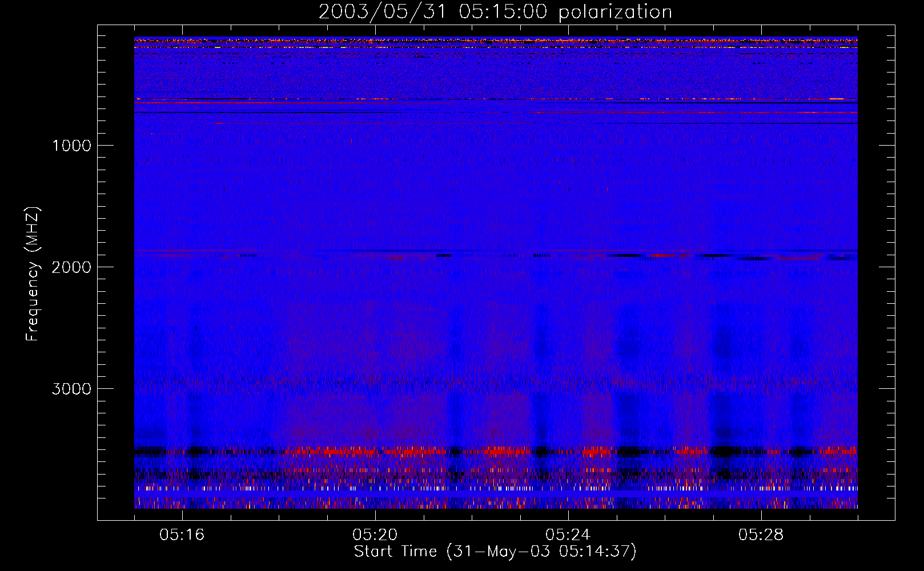924x571 pixels.
Task: Click the plot title '2003/05/31 05:15:00 polarization'
Action: click(495, 12)
